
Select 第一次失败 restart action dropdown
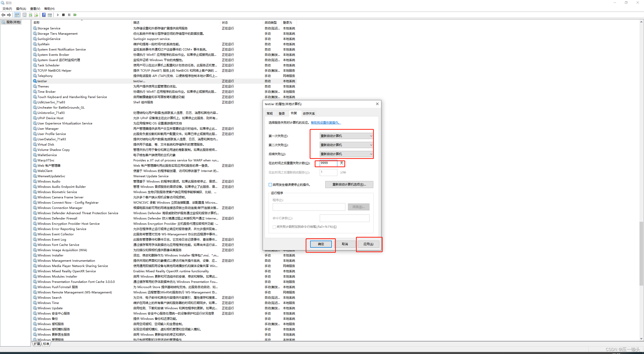point(344,136)
